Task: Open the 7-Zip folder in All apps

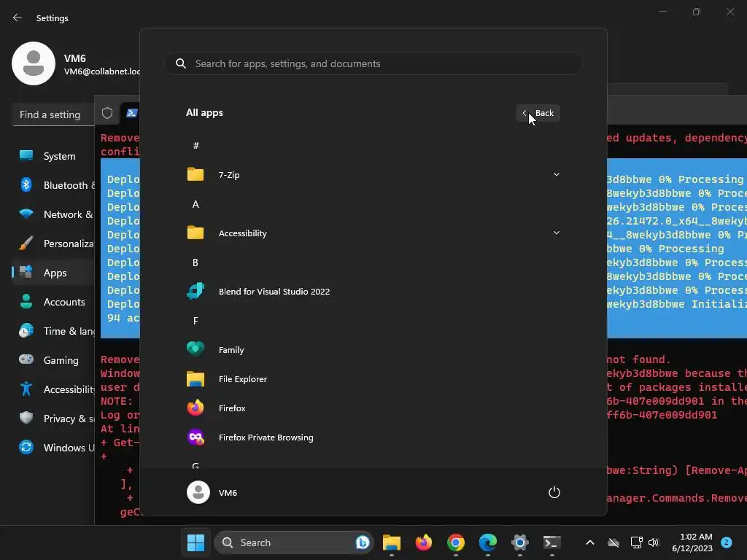Action: coord(373,175)
